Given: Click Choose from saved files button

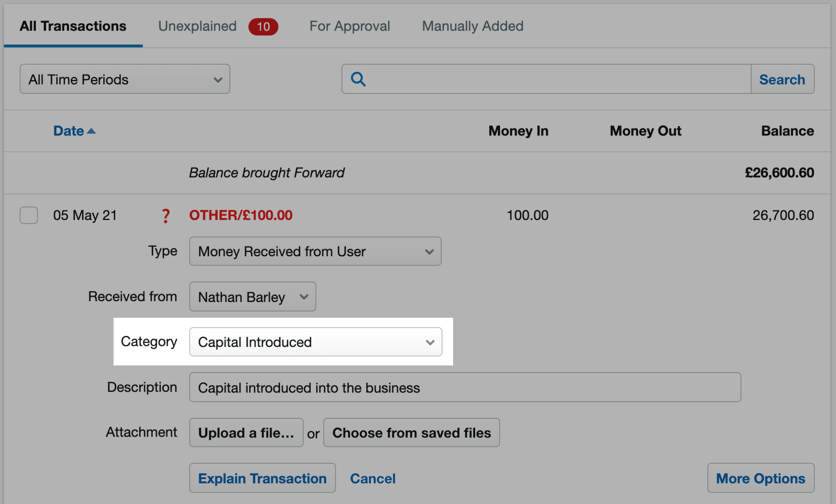Looking at the screenshot, I should pyautogui.click(x=411, y=433).
